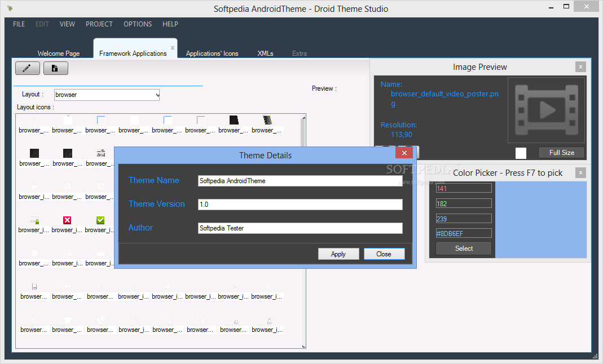Open the VIEW menu

tap(67, 24)
